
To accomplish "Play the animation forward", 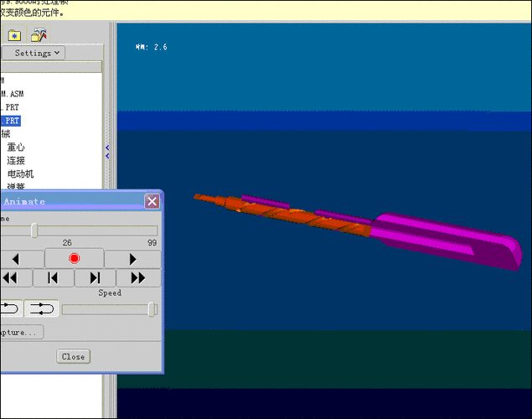I will (x=132, y=258).
